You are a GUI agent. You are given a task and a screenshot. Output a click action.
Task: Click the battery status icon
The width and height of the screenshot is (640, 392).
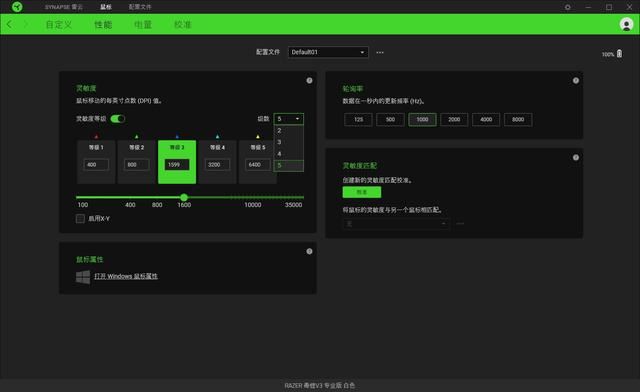pos(619,53)
